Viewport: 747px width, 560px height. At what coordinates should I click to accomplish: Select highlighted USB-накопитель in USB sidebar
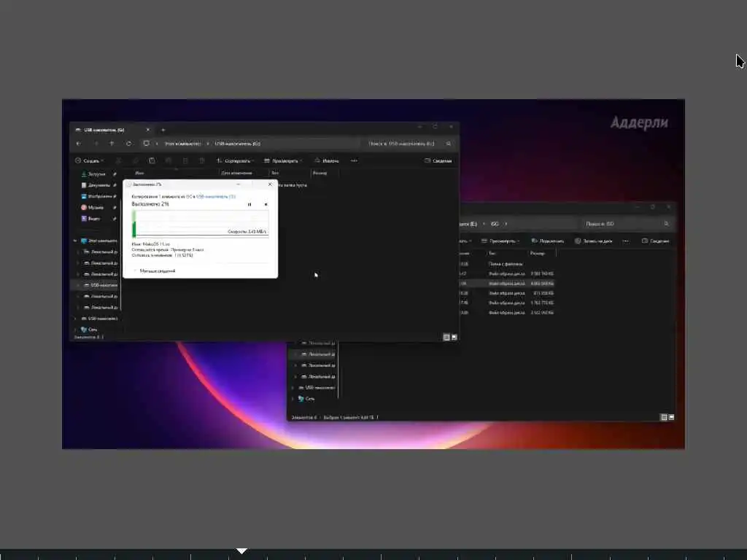tap(96, 285)
